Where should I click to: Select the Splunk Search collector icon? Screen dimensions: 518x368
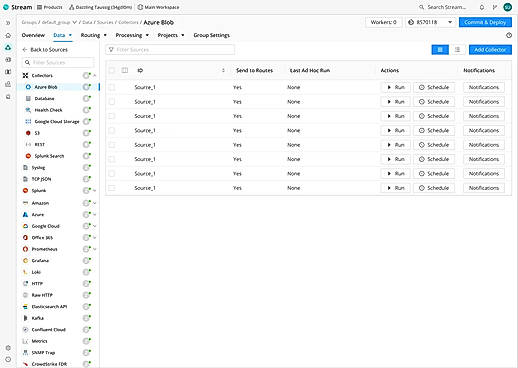(28, 156)
